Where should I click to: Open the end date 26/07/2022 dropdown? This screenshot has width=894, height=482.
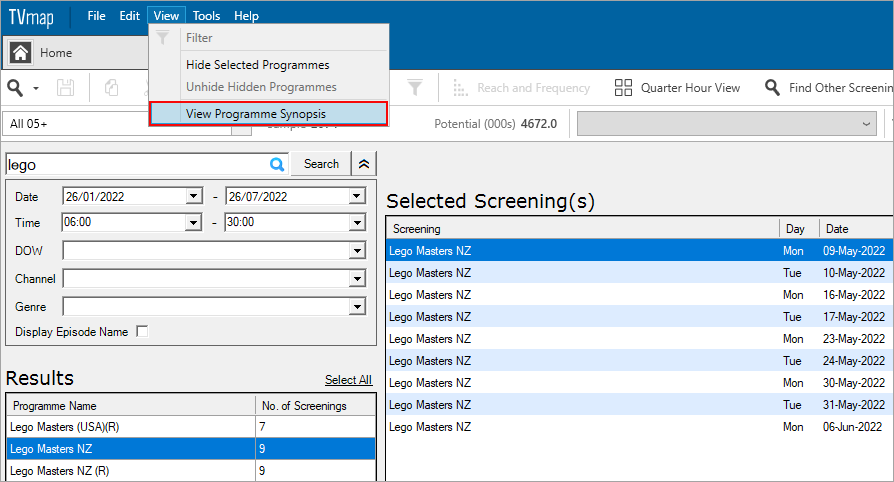pos(357,196)
